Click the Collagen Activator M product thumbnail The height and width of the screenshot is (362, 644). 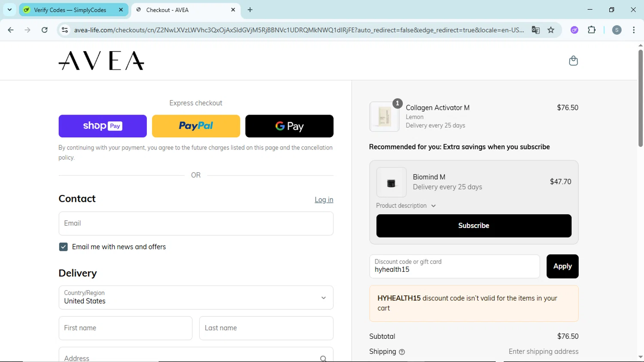[x=384, y=117]
